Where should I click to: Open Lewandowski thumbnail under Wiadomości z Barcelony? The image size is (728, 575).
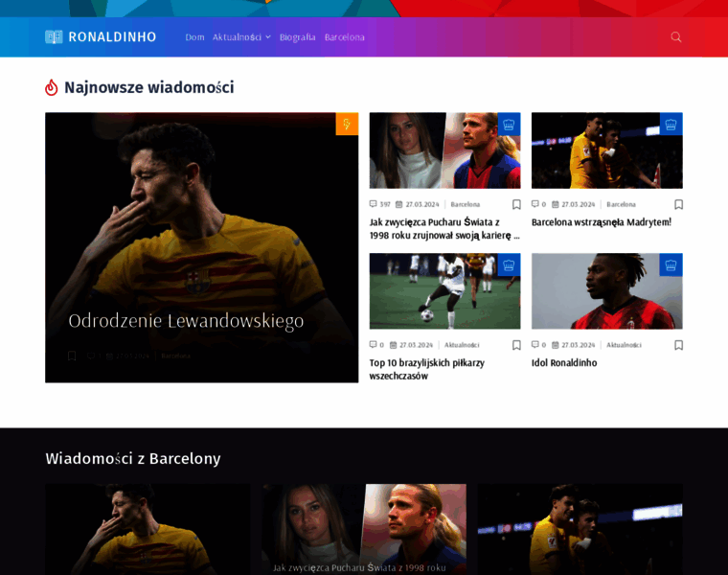148,530
